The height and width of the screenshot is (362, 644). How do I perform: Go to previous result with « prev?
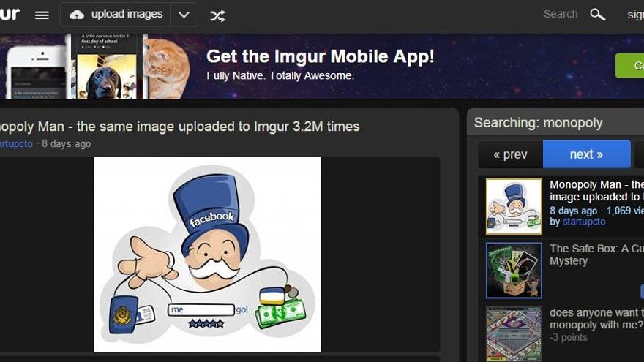[x=510, y=154]
